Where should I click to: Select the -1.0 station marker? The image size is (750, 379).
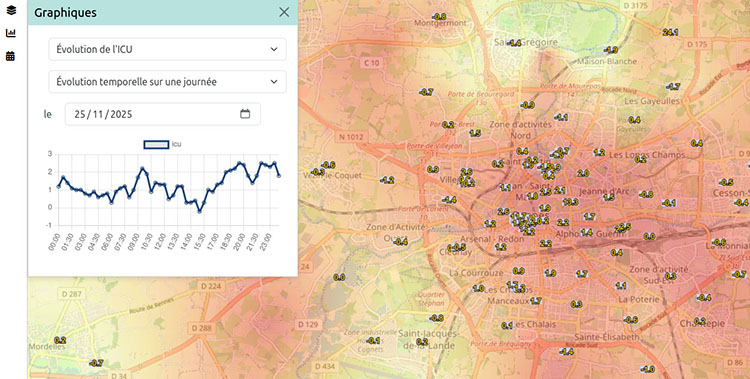pos(648,369)
